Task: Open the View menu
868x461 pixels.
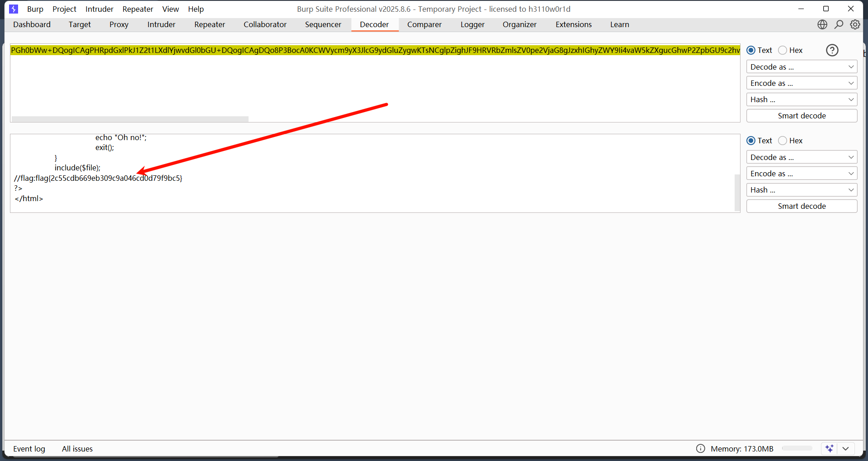Action: point(170,9)
